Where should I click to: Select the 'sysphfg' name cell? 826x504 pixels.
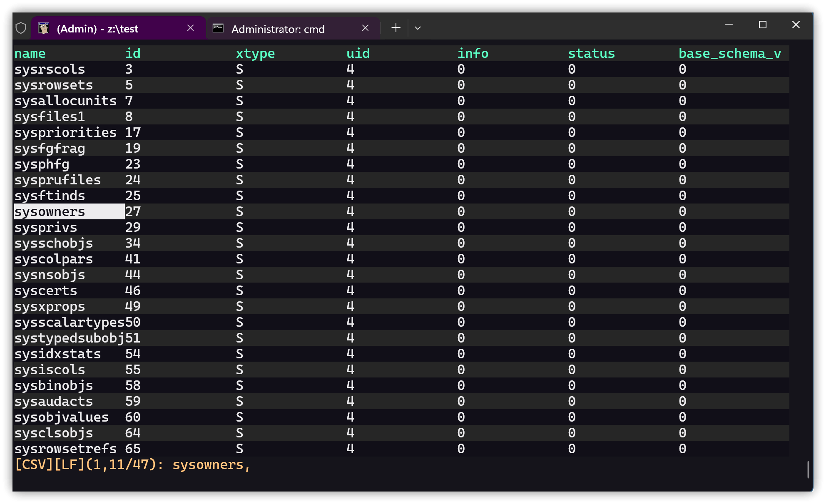(x=42, y=164)
